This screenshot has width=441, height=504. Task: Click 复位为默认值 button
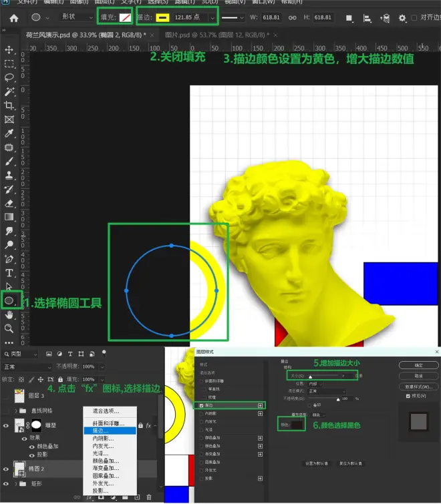tap(351, 463)
